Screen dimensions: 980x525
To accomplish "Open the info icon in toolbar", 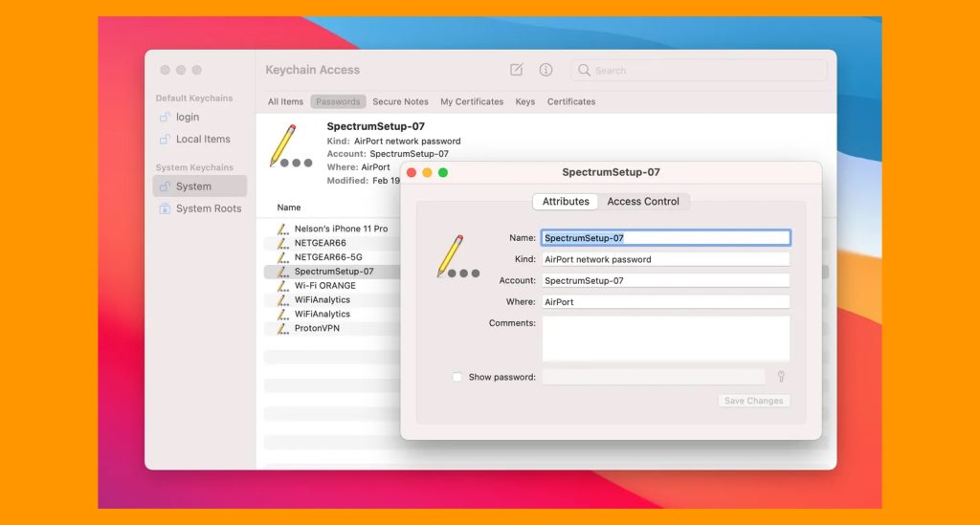I will tap(546, 69).
